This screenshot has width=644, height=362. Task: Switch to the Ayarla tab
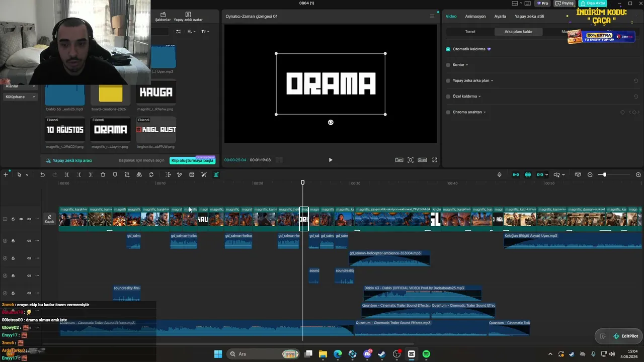[x=500, y=16]
